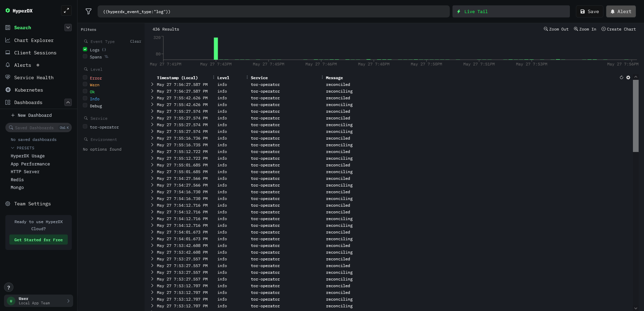Image resolution: width=644 pixels, height=311 pixels.
Task: Collapse the Dashboards section chevron
Action: (x=68, y=102)
